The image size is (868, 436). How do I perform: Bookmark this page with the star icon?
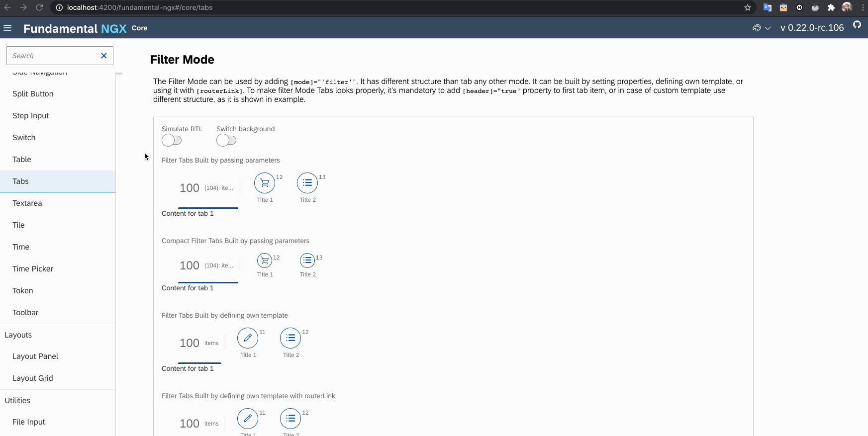point(748,7)
